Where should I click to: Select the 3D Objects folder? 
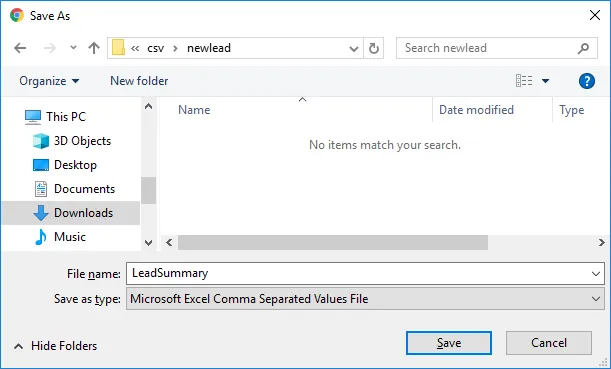pos(72,141)
